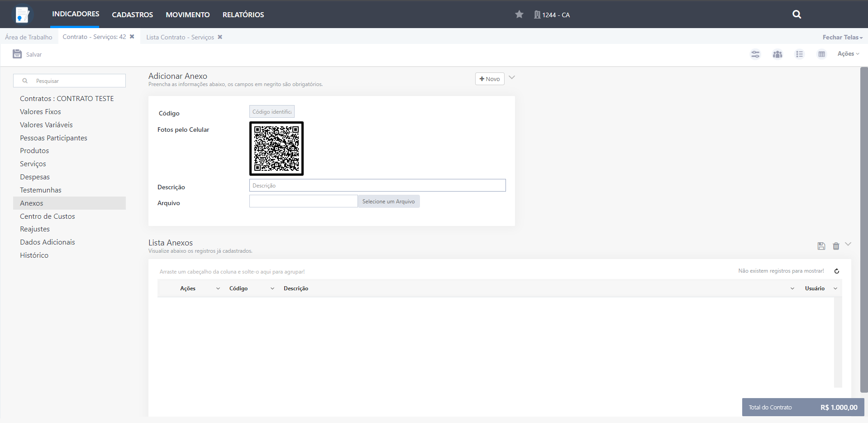This screenshot has height=423, width=868.
Task: Click the Total do Contrato bar
Action: (803, 407)
